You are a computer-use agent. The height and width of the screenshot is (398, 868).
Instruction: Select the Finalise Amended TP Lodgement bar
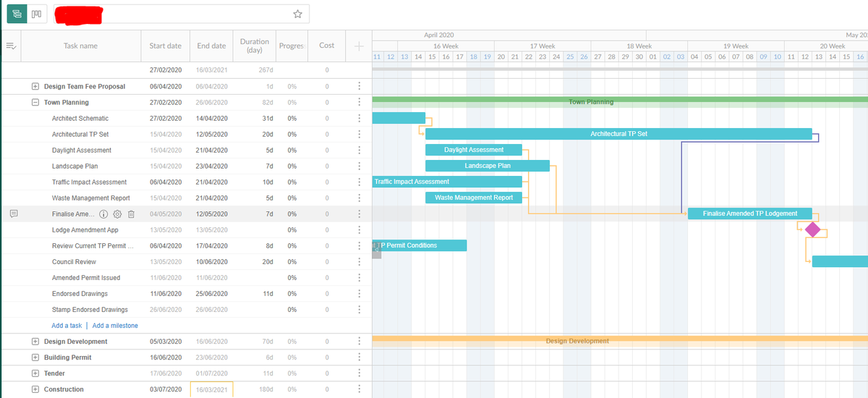click(x=750, y=213)
